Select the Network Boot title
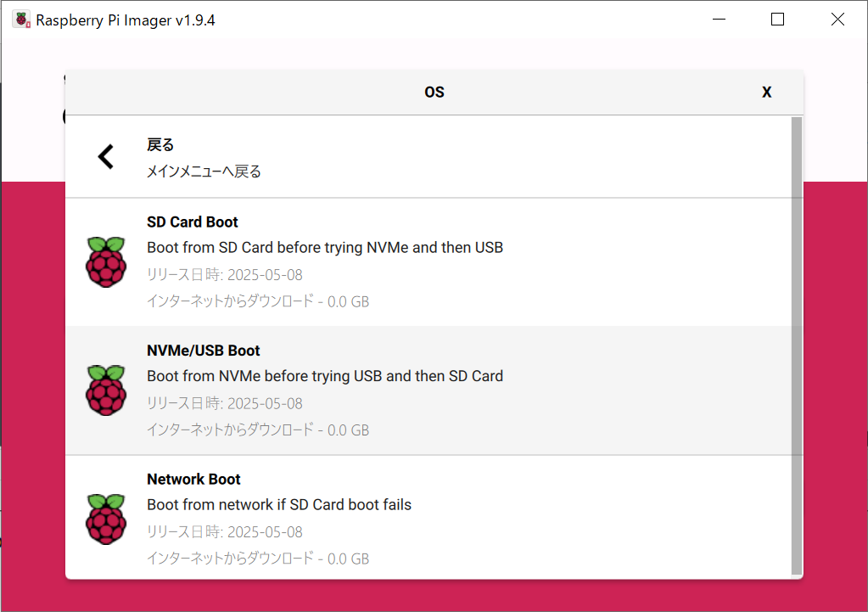 tap(193, 479)
